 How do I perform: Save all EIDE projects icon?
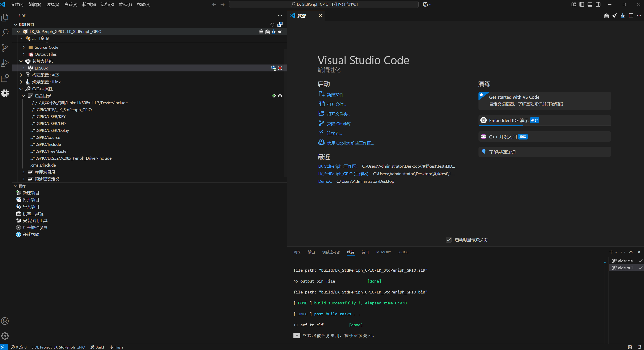[x=280, y=25]
